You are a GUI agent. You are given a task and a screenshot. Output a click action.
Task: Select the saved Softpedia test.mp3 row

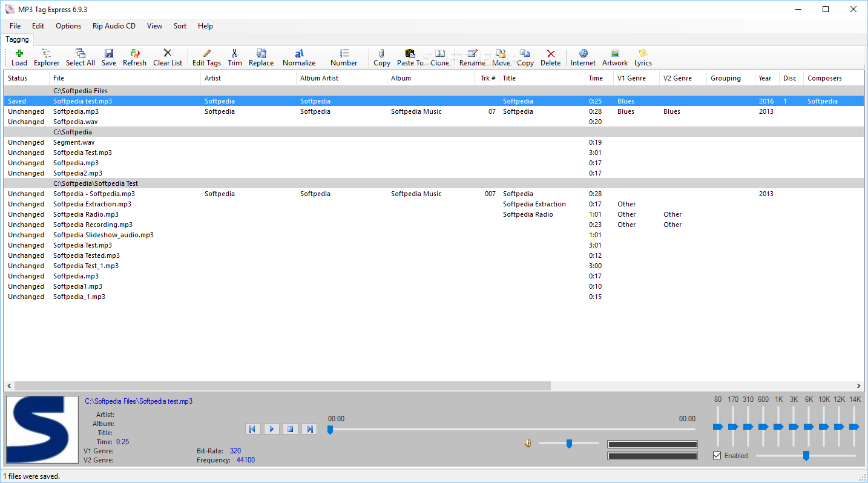(x=434, y=101)
